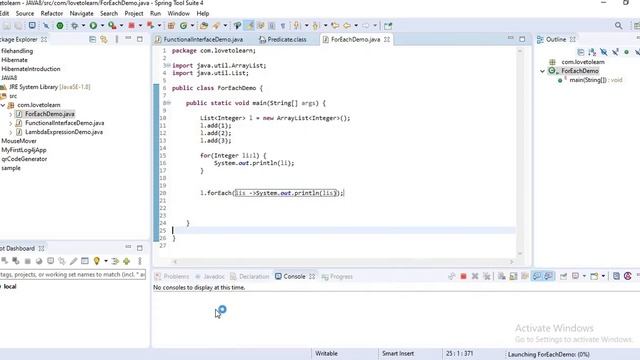Screen dimensions: 640x360
Task: Expand ForEachDemo.java tree node arrow
Action: point(10,114)
